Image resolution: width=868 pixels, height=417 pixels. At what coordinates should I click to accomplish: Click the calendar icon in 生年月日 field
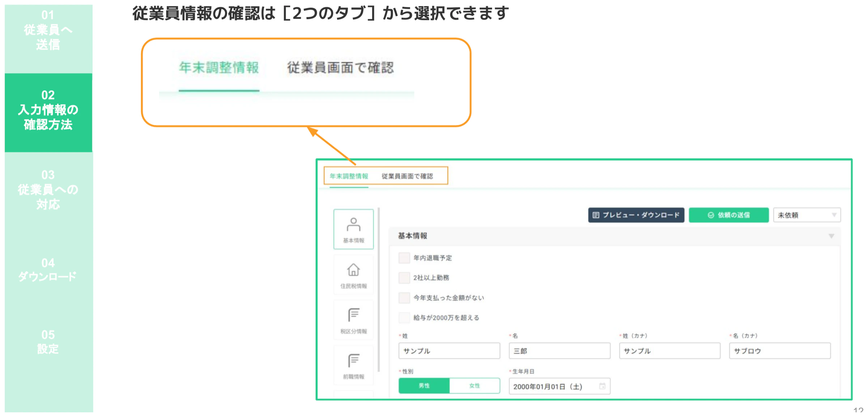602,386
